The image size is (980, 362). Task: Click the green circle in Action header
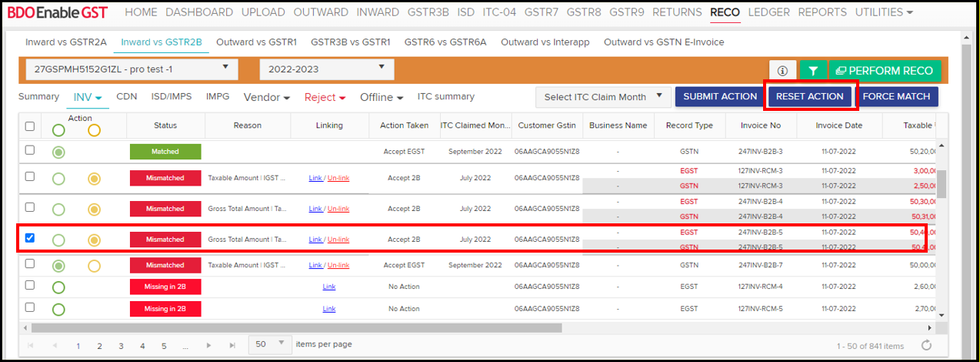point(58,130)
